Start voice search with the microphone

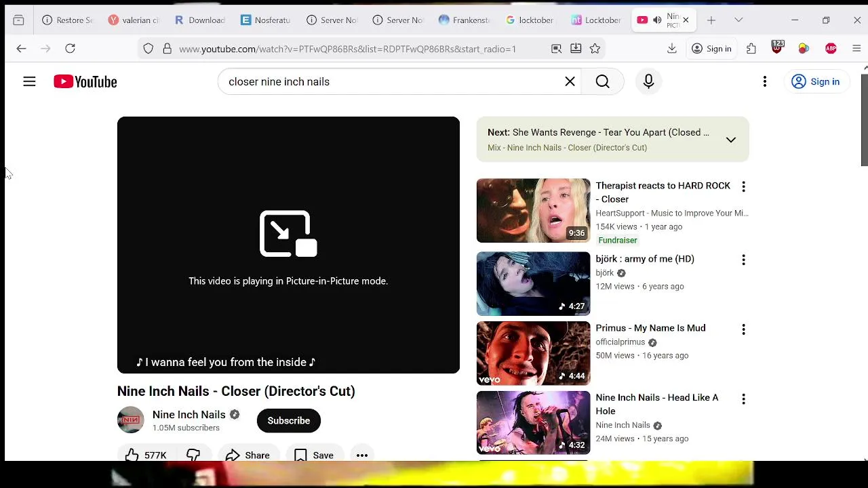[648, 81]
